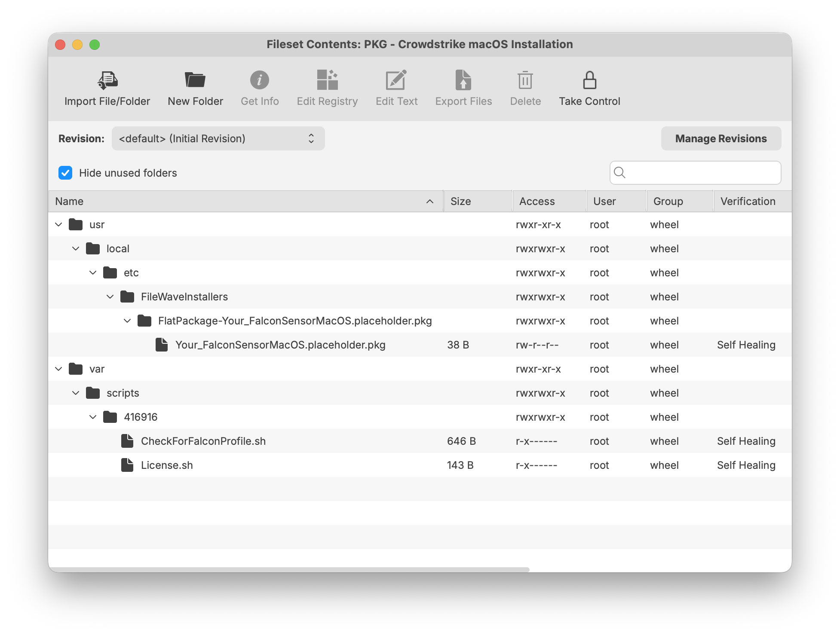
Task: Open the Edit Registry tool
Action: point(327,80)
